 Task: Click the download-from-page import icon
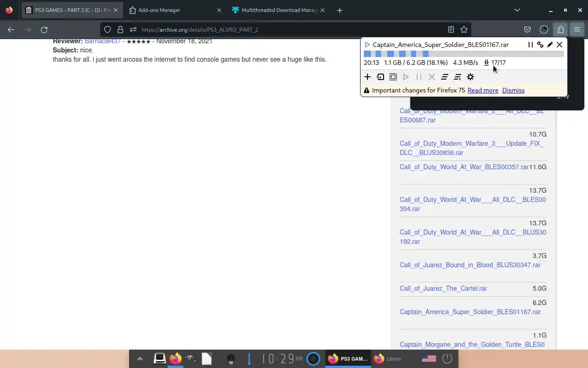[x=380, y=77]
